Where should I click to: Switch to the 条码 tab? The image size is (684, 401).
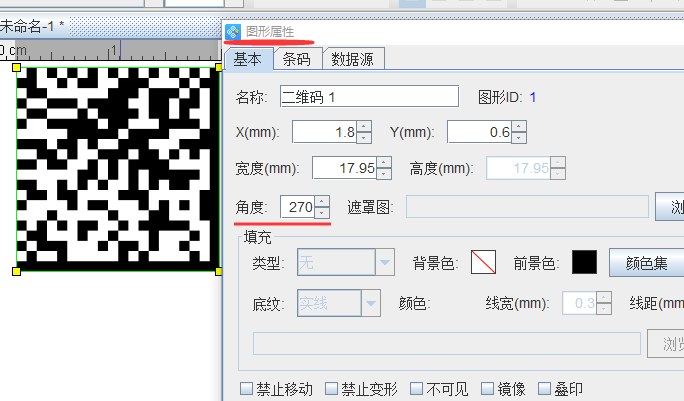pos(296,59)
